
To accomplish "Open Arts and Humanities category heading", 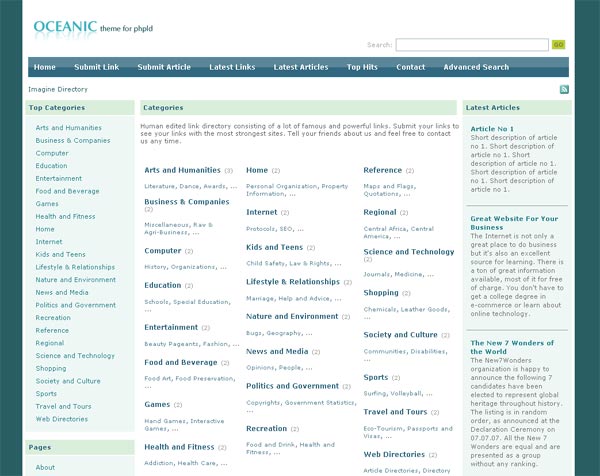I will [x=183, y=170].
